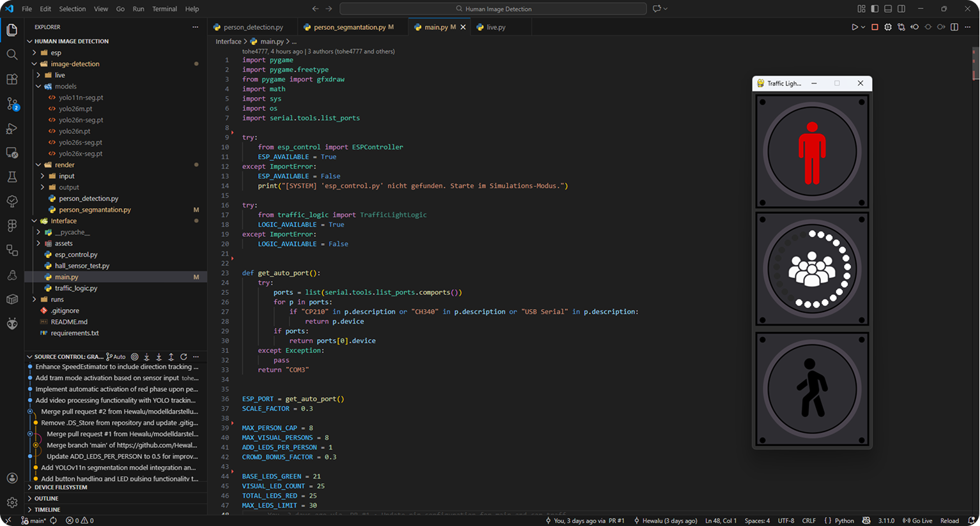Split the editor right
980x526 pixels.
click(954, 27)
